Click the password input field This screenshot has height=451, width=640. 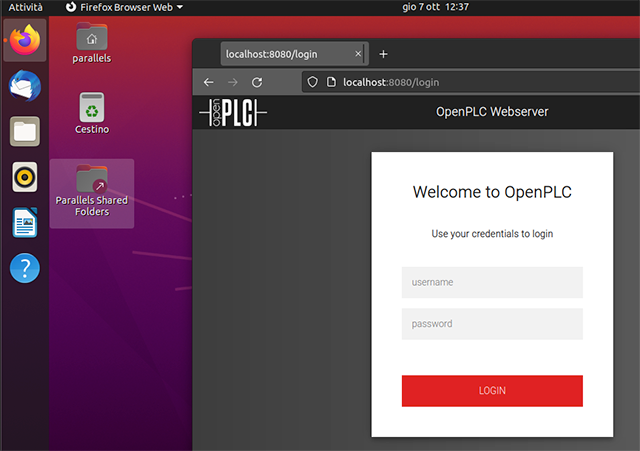point(492,324)
